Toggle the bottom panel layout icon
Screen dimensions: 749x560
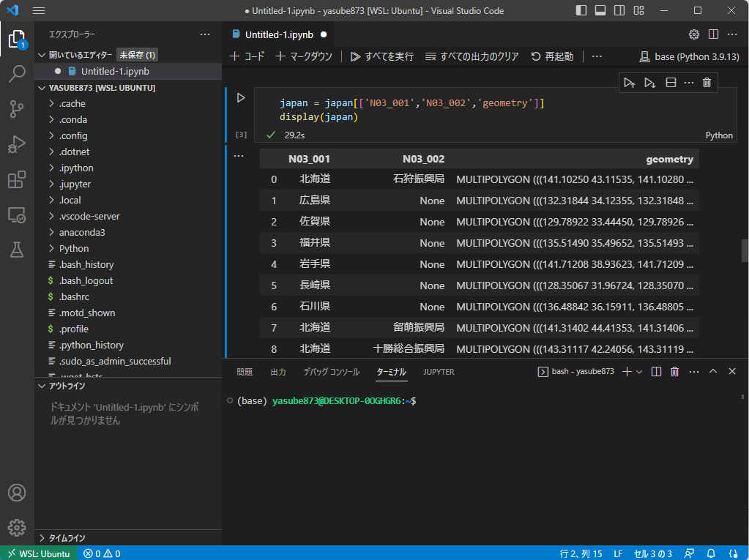600,10
